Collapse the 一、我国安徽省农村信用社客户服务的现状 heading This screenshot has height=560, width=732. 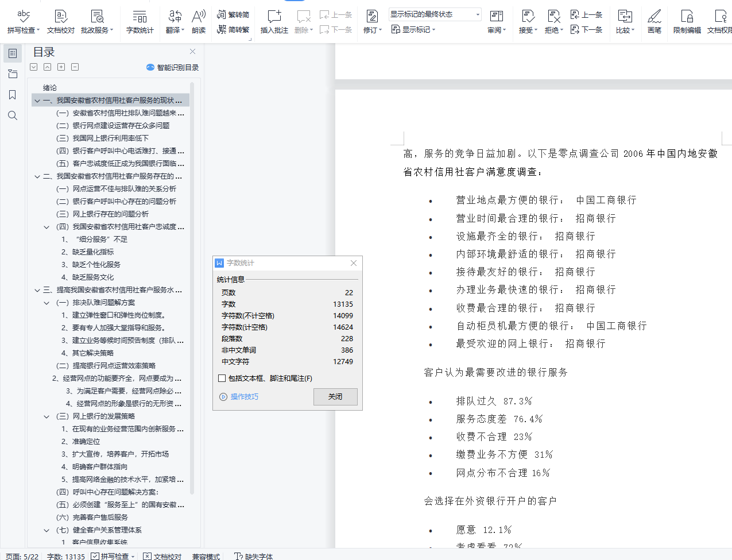pyautogui.click(x=37, y=101)
